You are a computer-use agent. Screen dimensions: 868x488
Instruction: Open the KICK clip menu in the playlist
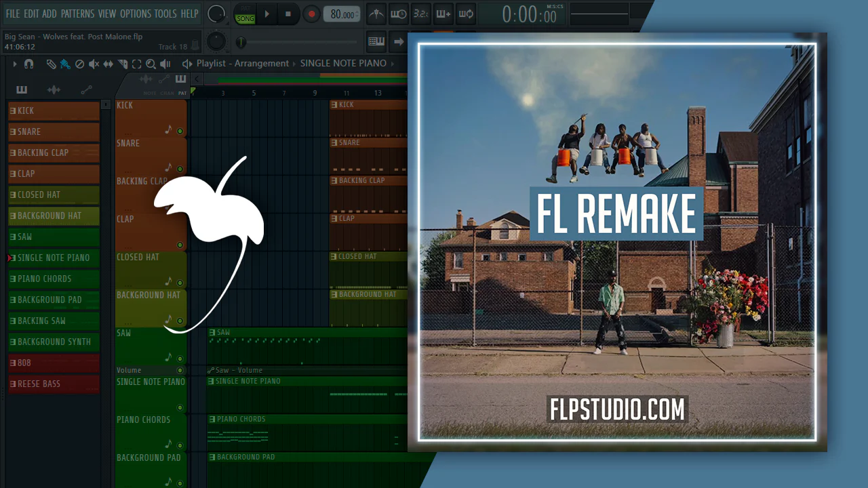click(x=334, y=105)
